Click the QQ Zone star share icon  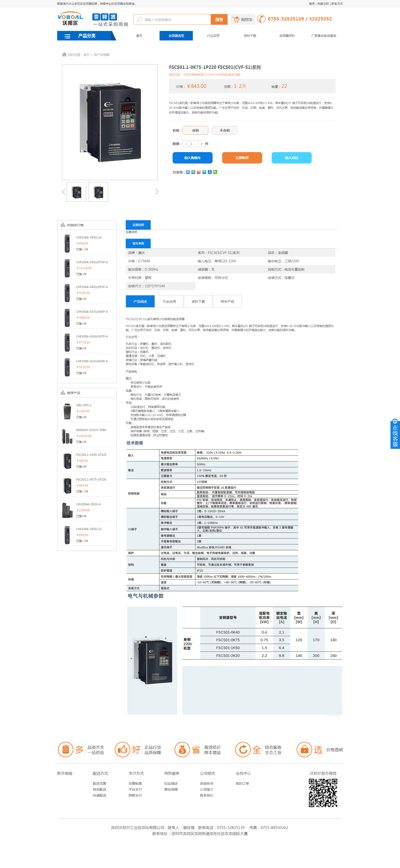click(193, 172)
